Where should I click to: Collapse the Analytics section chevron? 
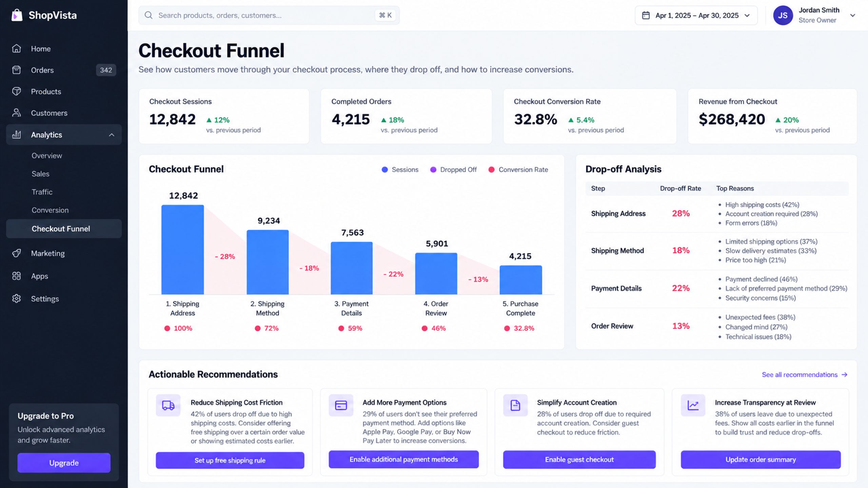click(x=112, y=135)
